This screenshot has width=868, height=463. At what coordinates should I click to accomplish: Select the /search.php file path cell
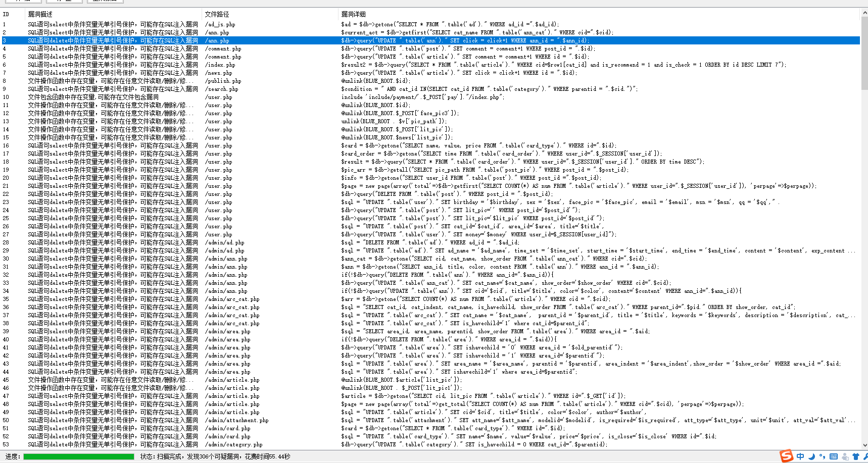pyautogui.click(x=221, y=89)
